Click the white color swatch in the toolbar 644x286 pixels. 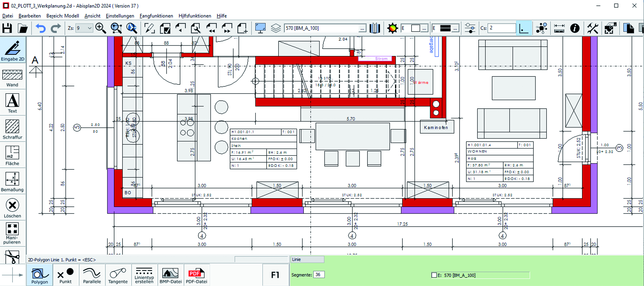415,28
